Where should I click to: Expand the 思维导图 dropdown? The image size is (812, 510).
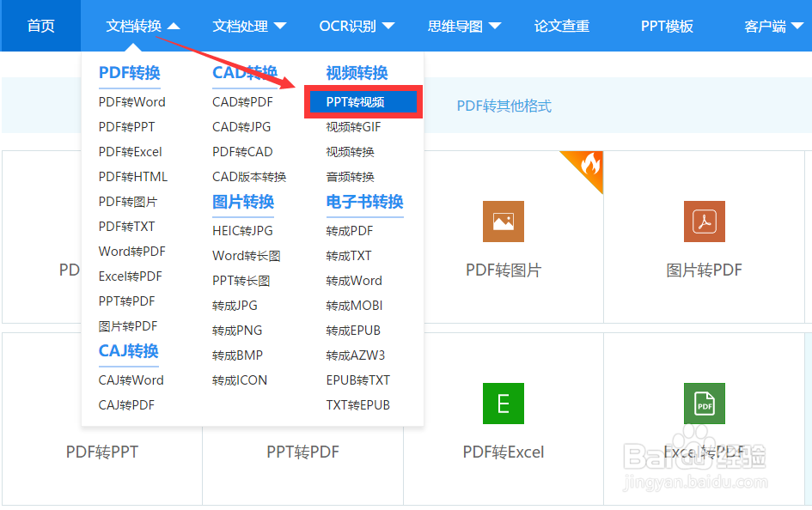pyautogui.click(x=464, y=26)
